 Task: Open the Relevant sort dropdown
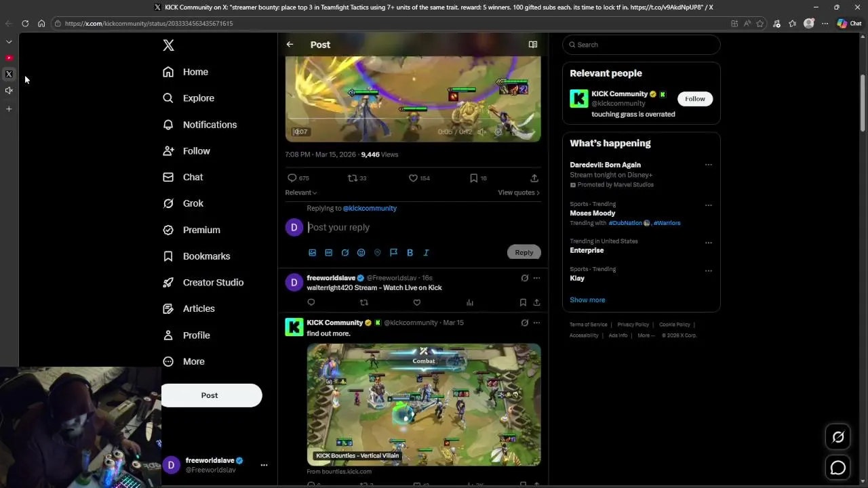(x=301, y=192)
